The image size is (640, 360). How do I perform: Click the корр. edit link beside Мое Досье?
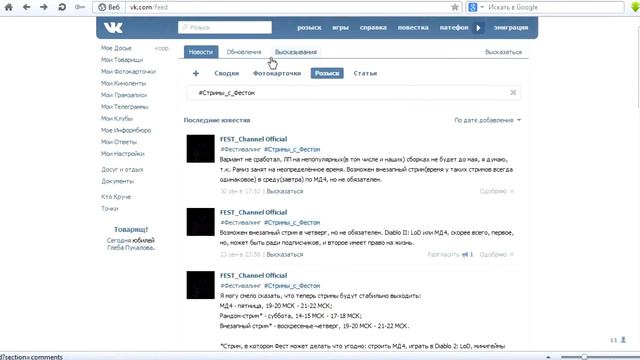pyautogui.click(x=161, y=48)
